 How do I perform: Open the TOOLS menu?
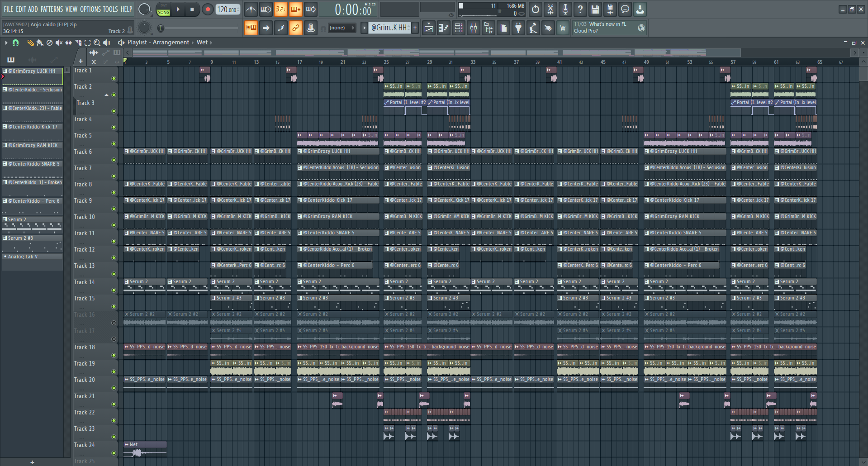tap(110, 9)
